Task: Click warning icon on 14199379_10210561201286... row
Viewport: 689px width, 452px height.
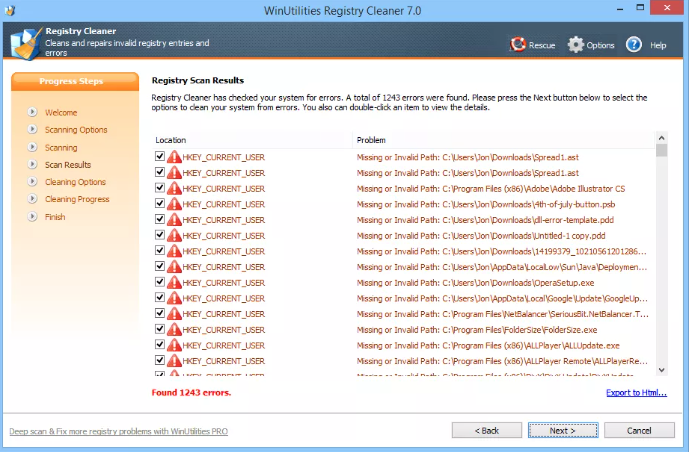Action: click(x=174, y=251)
